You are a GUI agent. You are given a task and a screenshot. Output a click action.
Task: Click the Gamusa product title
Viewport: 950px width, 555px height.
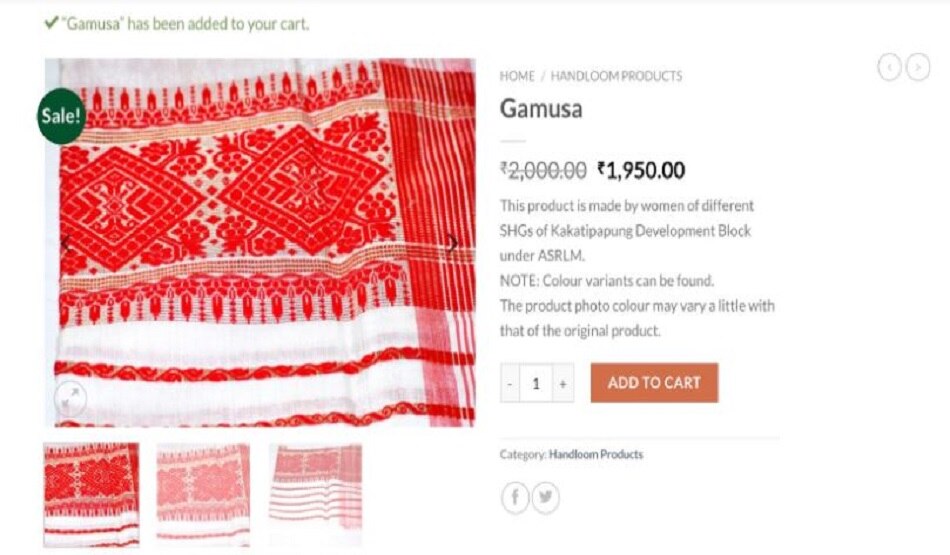541,109
